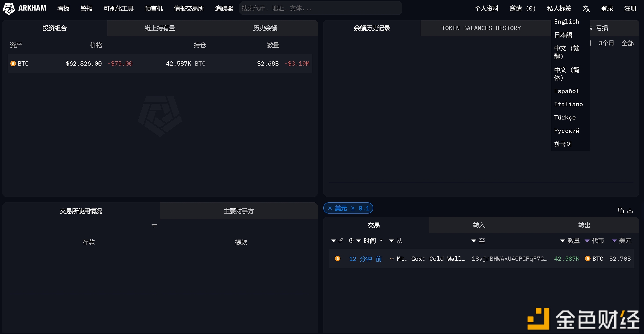Click the Bitcoin icon in BTC portfolio row

point(13,63)
